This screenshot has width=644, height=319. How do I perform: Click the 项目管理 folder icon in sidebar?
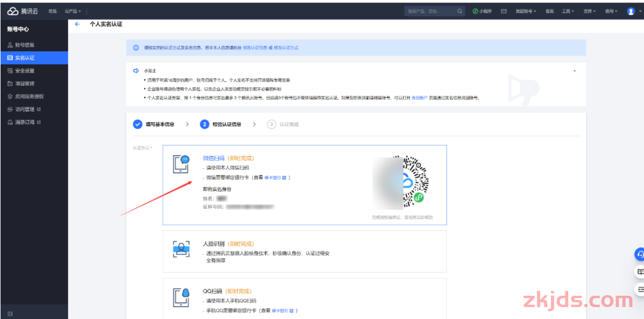click(10, 83)
